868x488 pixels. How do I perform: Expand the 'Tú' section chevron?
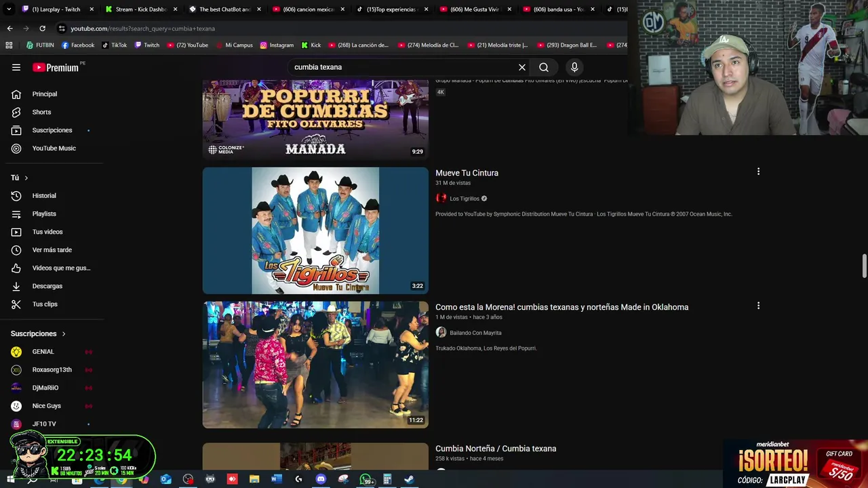26,178
